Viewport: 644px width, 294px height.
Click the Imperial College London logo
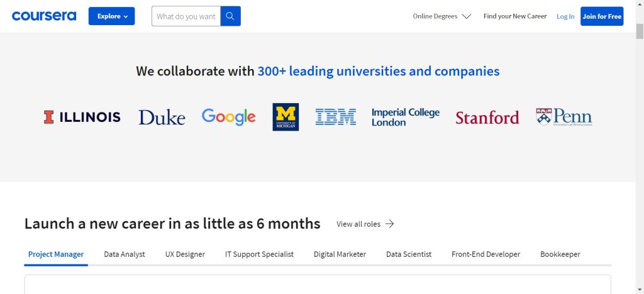(x=405, y=117)
